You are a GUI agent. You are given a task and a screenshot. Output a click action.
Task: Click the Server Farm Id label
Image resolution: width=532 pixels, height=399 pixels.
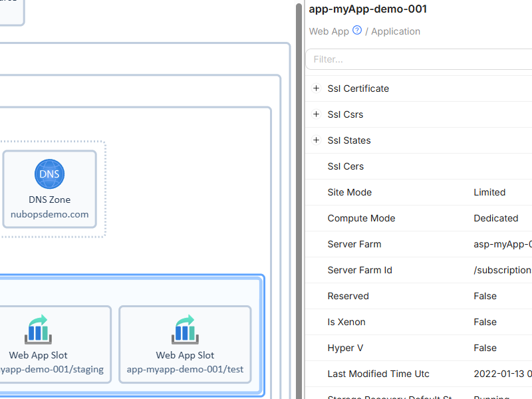coord(360,270)
